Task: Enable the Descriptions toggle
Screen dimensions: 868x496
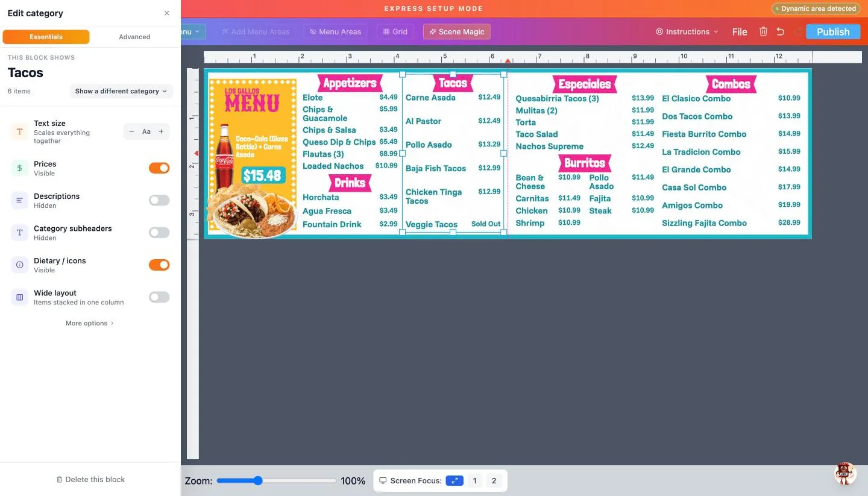Action: tap(159, 201)
